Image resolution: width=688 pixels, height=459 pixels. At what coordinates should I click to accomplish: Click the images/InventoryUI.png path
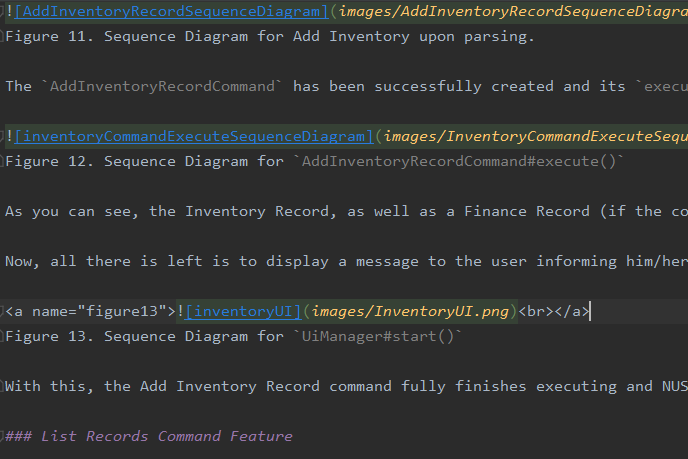click(x=410, y=312)
